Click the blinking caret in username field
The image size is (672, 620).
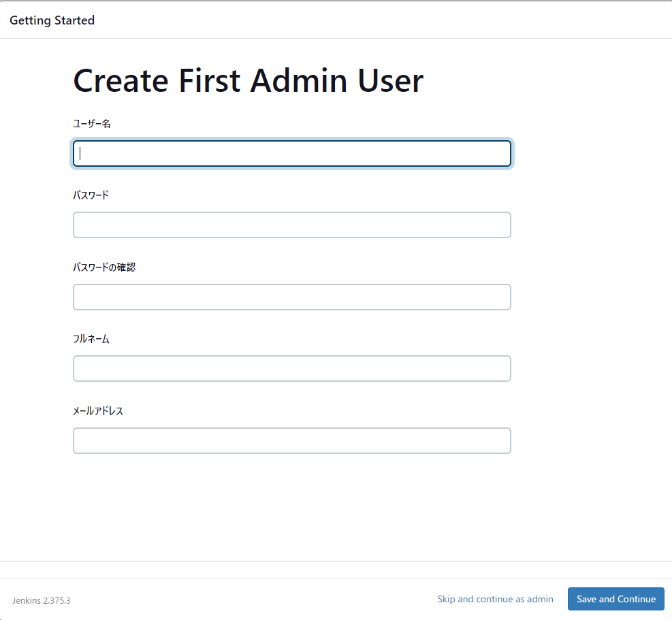tap(80, 153)
